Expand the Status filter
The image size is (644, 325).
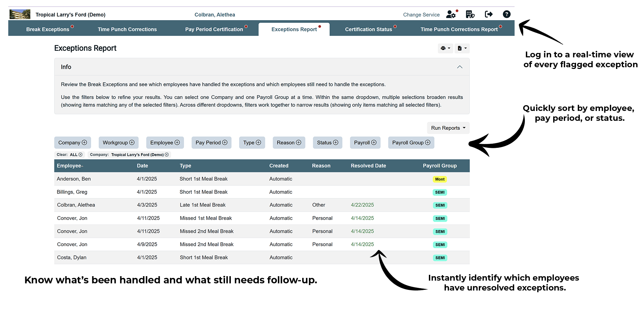(327, 143)
